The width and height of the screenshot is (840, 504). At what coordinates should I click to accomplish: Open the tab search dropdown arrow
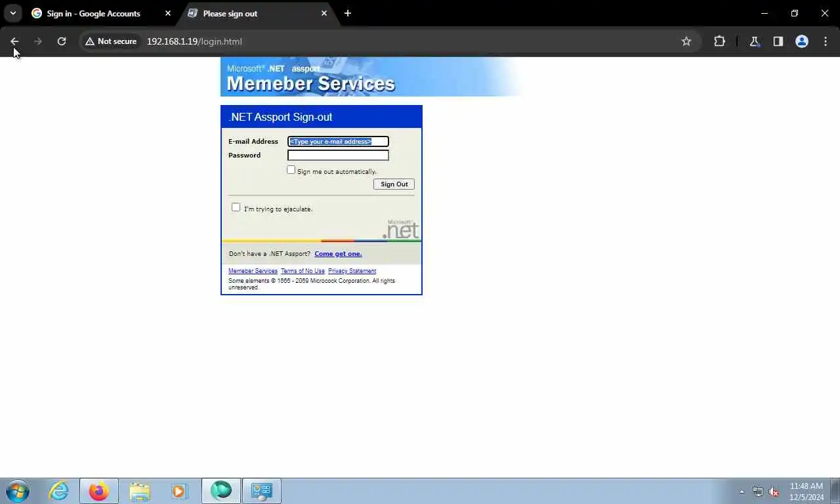click(x=13, y=13)
